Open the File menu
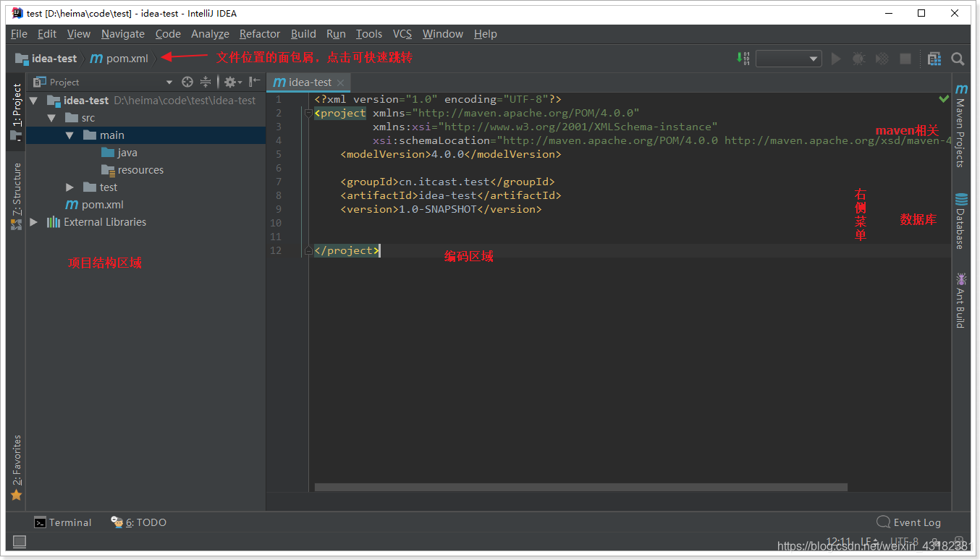980x560 pixels. (20, 34)
